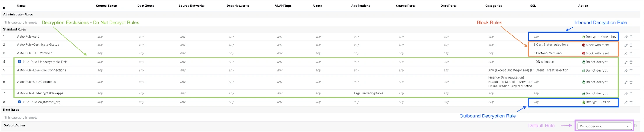Screen dimensions: 644x132
Task: Click the Standard Rules category header
Action: click(15, 29)
